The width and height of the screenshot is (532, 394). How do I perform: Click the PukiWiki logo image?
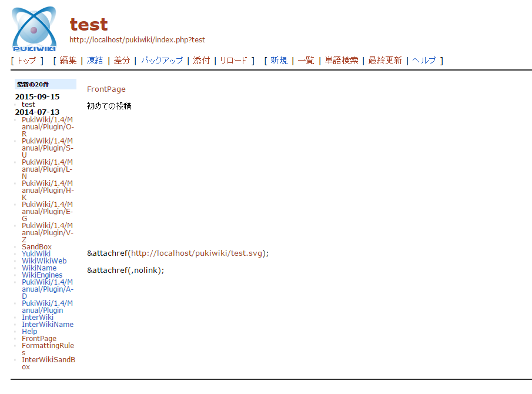click(x=34, y=29)
